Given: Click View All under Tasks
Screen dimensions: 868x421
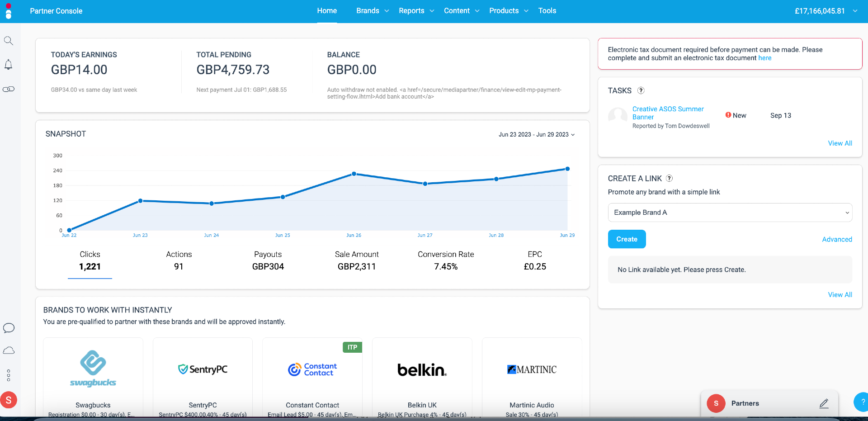Looking at the screenshot, I should click(x=840, y=143).
